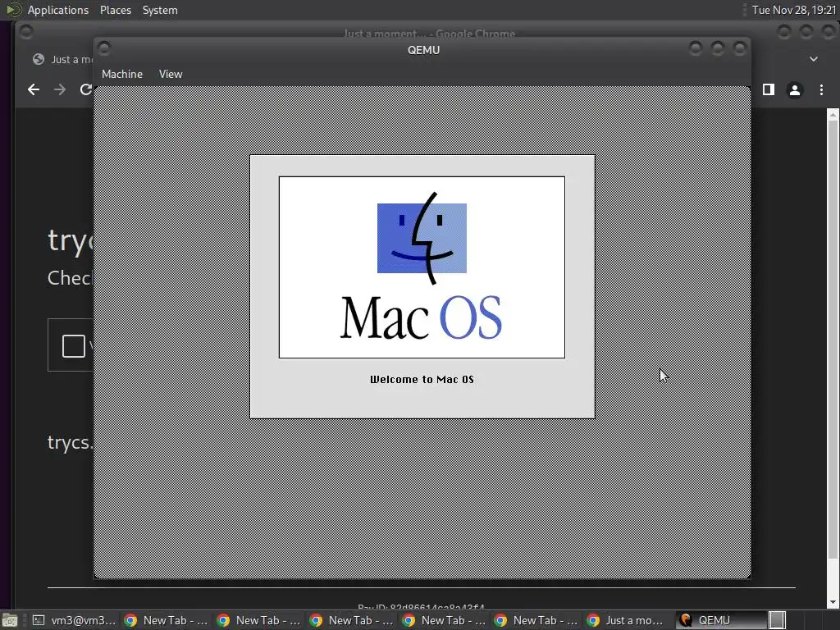Screen dimensions: 840x630
Task: Click the QEMU window menu button at top-left
Action: (x=104, y=48)
